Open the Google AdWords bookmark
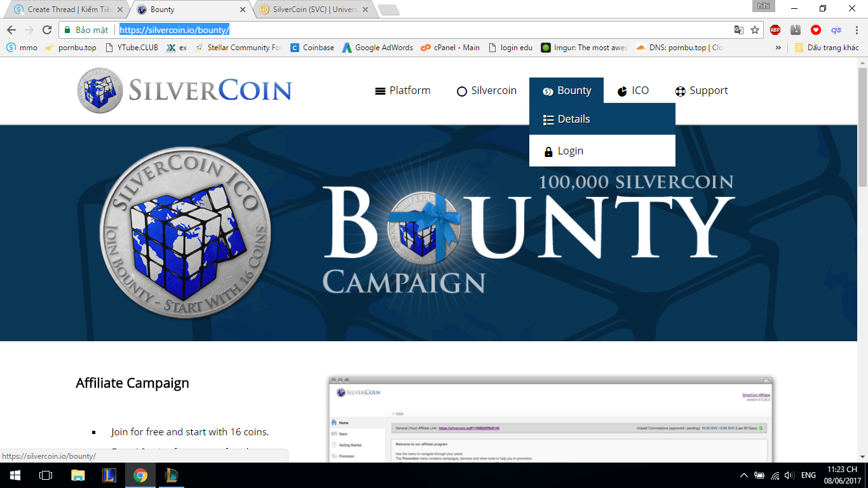Image resolution: width=868 pixels, height=488 pixels. coord(377,48)
